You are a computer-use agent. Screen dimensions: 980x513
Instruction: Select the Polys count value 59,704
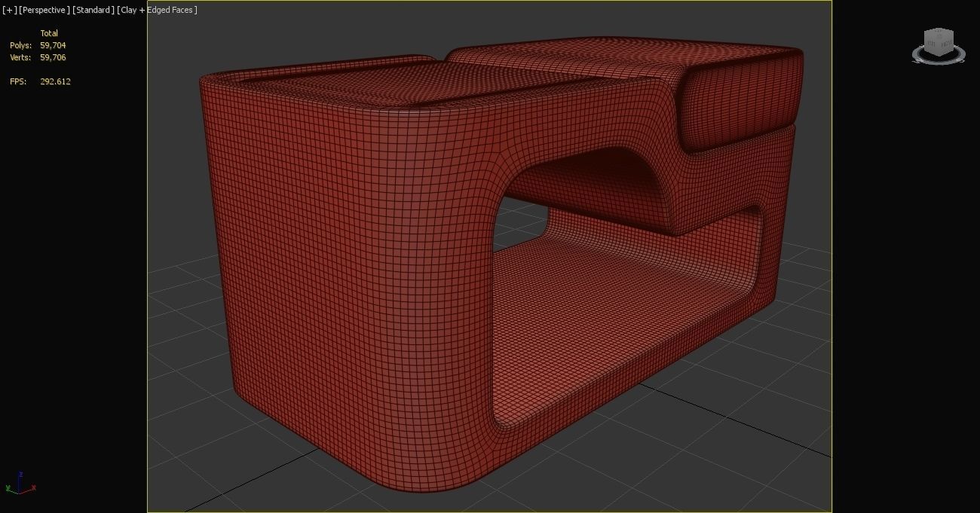53,45
